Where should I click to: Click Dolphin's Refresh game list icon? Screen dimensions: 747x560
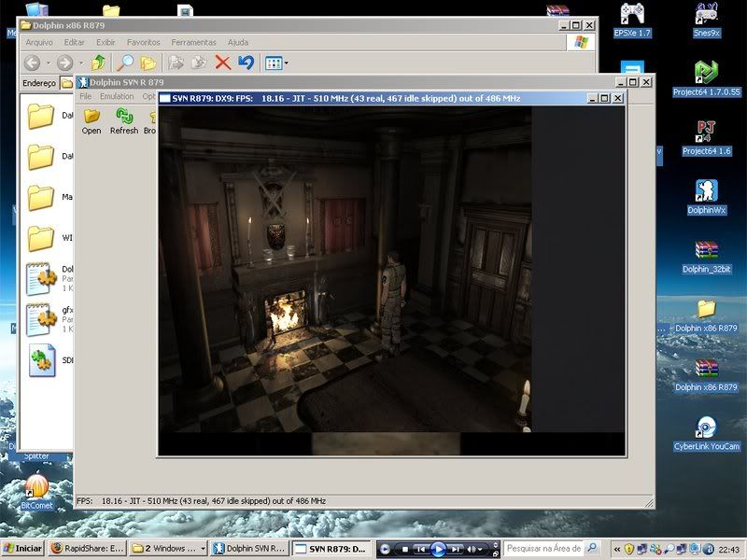tap(124, 121)
